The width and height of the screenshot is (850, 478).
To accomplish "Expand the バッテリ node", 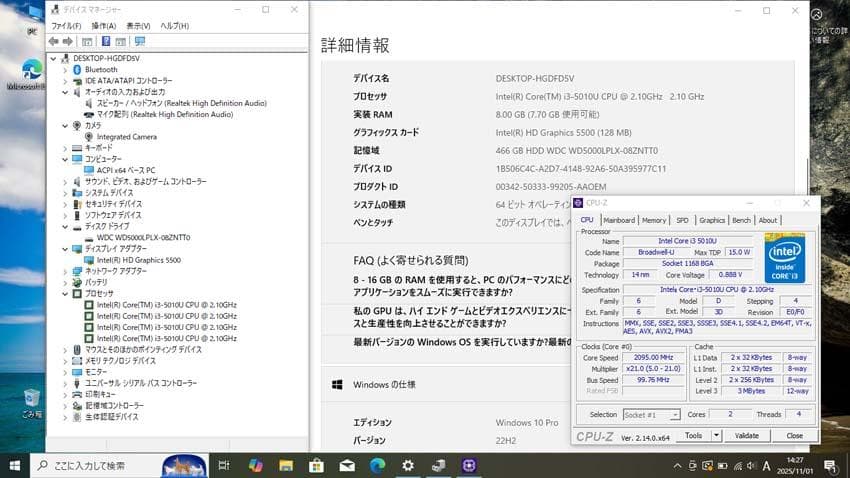I will [65, 282].
